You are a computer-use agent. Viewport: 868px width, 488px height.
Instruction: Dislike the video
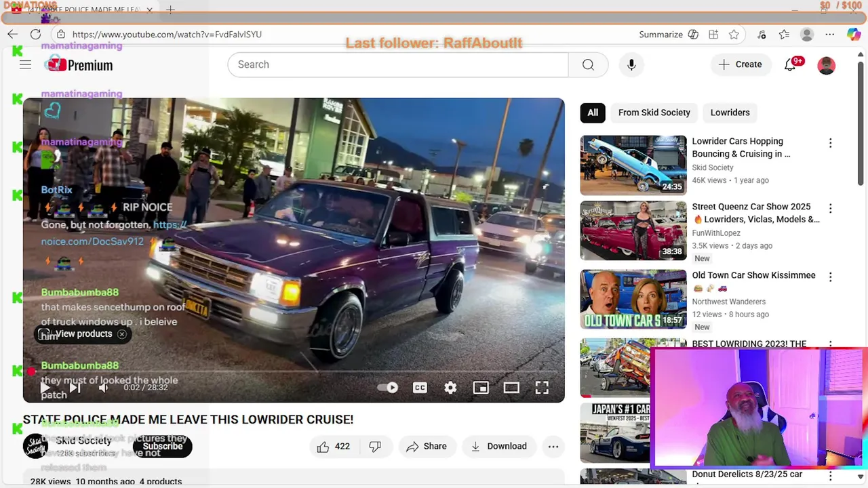point(375,446)
